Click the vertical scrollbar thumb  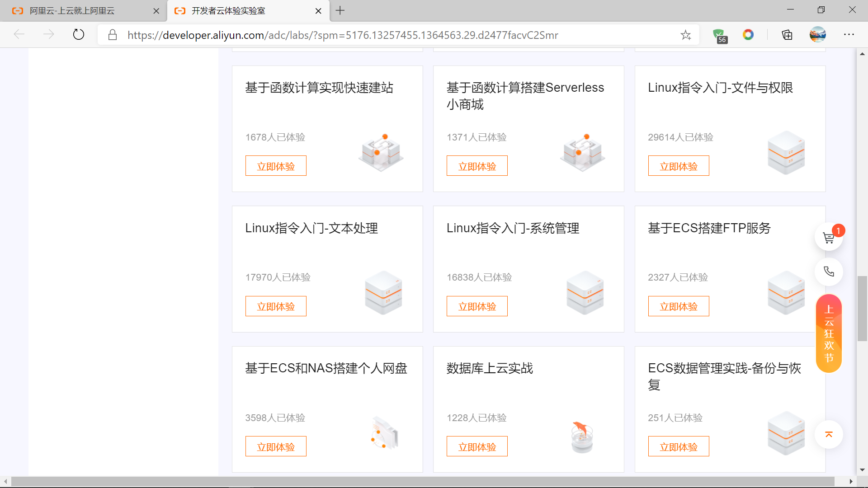pos(862,309)
